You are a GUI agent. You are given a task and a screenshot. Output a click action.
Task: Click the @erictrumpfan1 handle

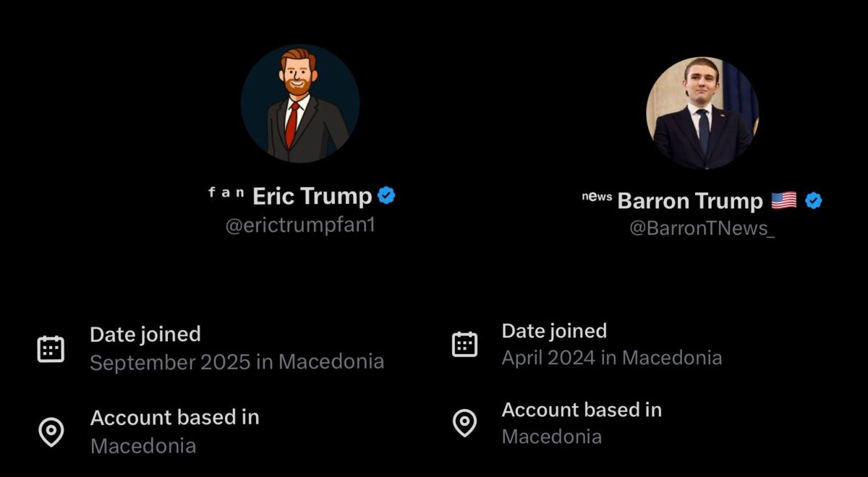click(300, 225)
